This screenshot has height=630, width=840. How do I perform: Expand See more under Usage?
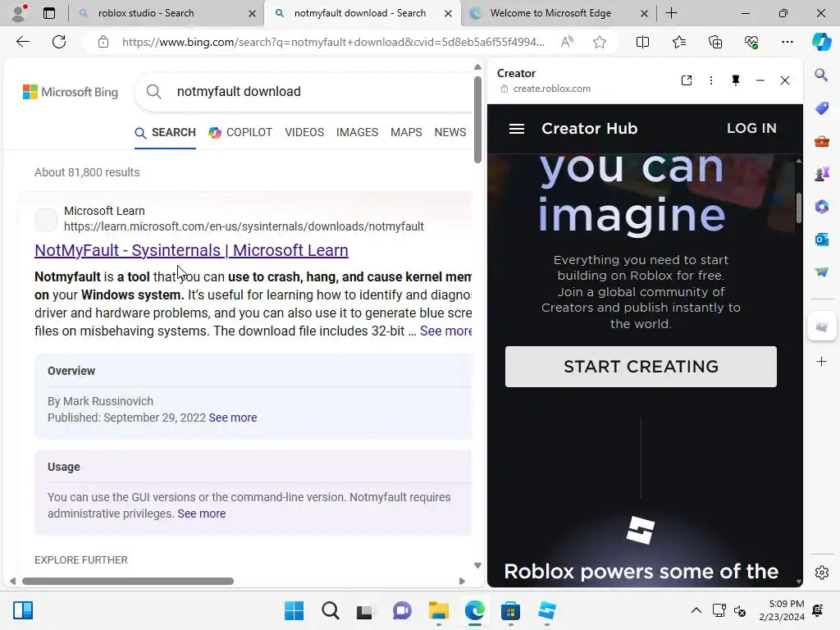202,514
